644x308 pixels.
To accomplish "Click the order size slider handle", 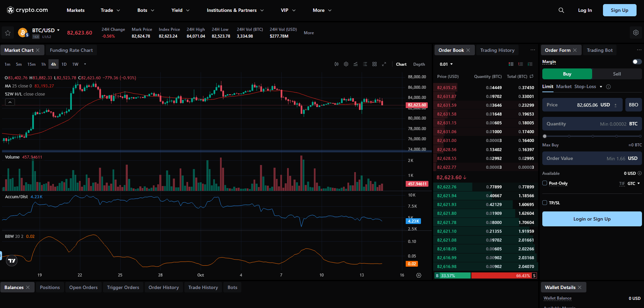I will coord(545,136).
